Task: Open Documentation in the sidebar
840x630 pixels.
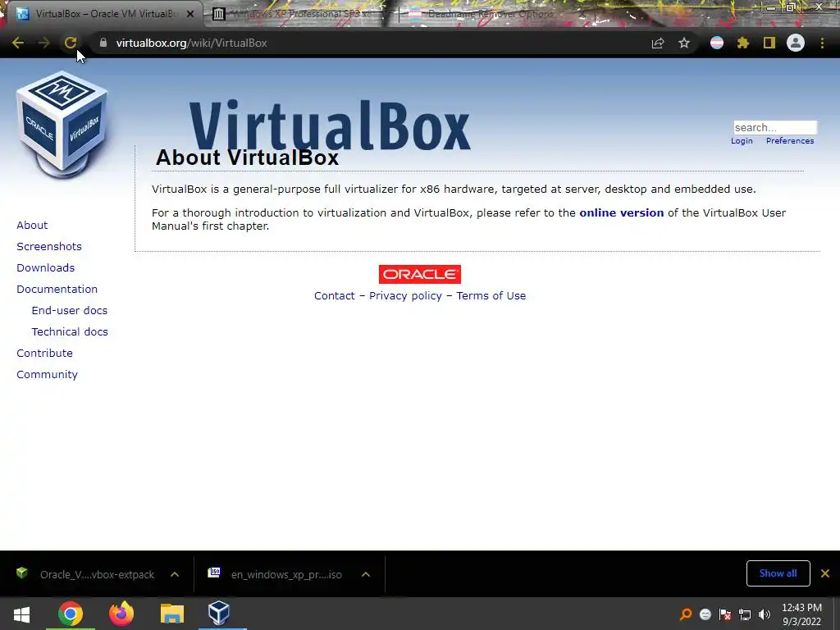Action: click(57, 290)
